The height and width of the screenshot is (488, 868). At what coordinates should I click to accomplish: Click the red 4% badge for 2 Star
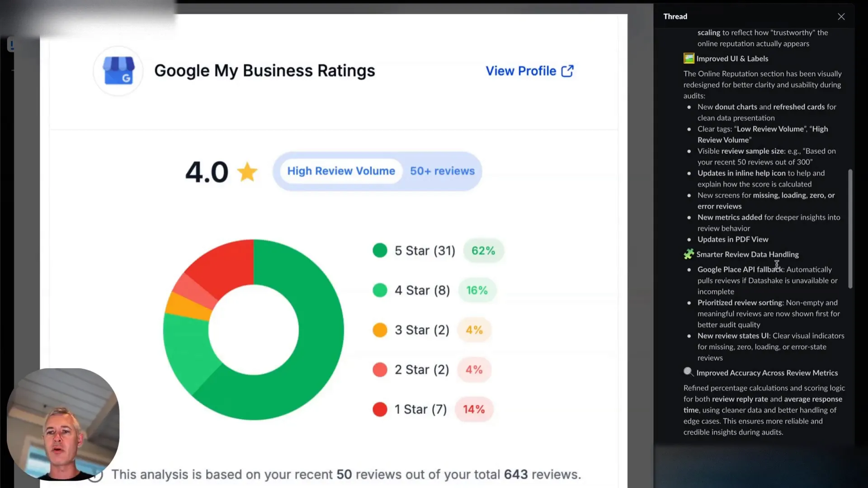pyautogui.click(x=474, y=370)
